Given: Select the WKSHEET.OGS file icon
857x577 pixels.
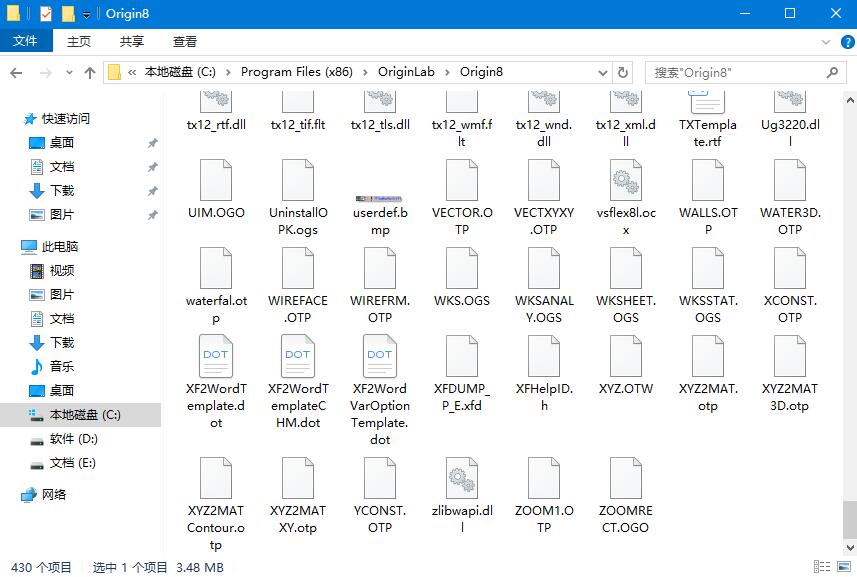Looking at the screenshot, I should [x=626, y=268].
